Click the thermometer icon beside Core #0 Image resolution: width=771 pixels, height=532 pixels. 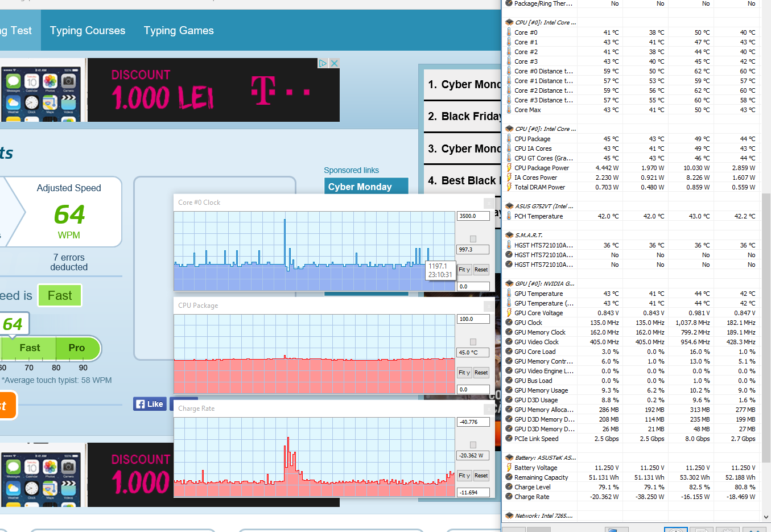(509, 32)
